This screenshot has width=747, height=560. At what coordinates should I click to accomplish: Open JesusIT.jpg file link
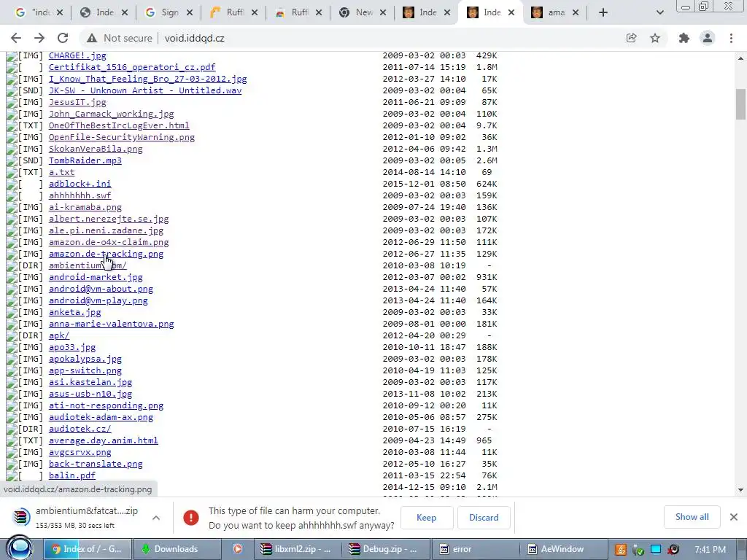click(77, 102)
